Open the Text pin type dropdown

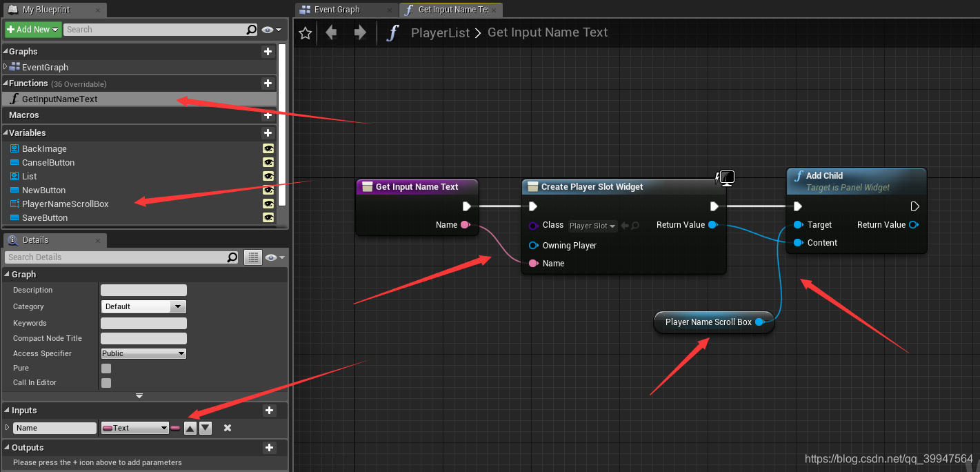click(135, 428)
